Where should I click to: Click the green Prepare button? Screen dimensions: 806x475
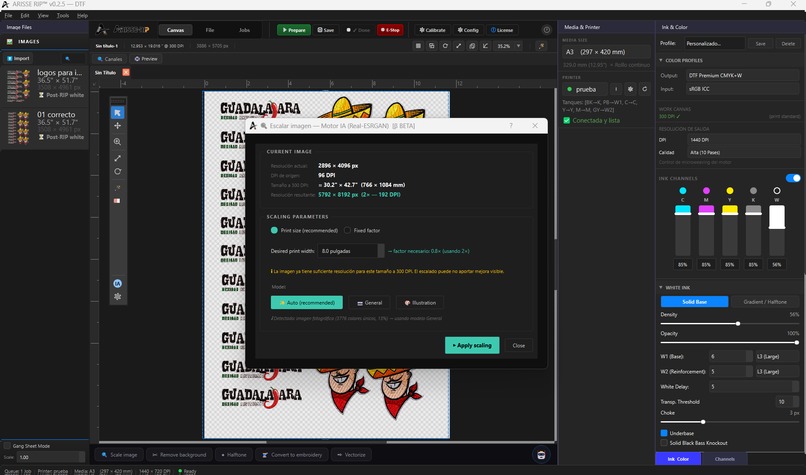[294, 30]
